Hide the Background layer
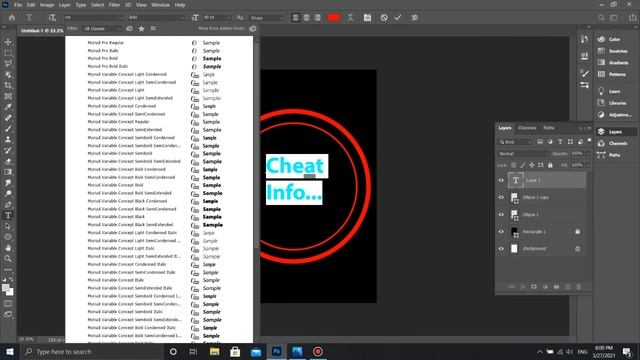640x360 pixels. (501, 249)
